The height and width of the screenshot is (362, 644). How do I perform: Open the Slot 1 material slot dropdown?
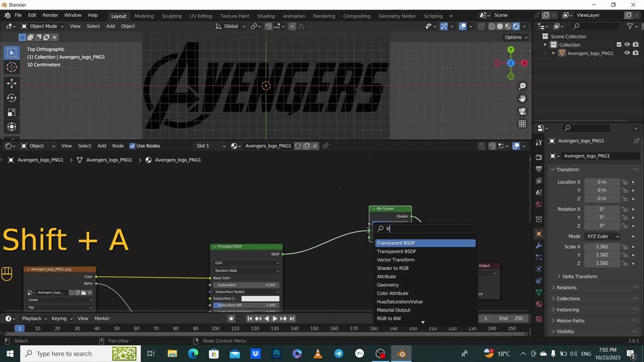[x=211, y=146]
